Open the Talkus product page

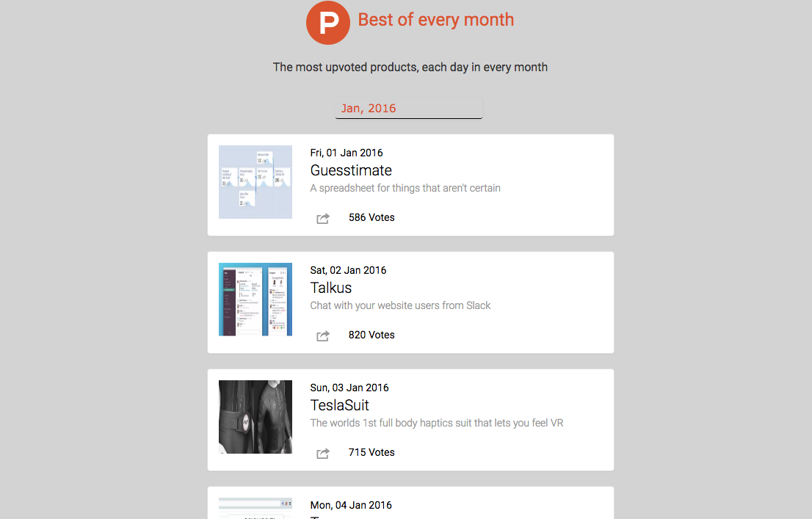[x=330, y=287]
